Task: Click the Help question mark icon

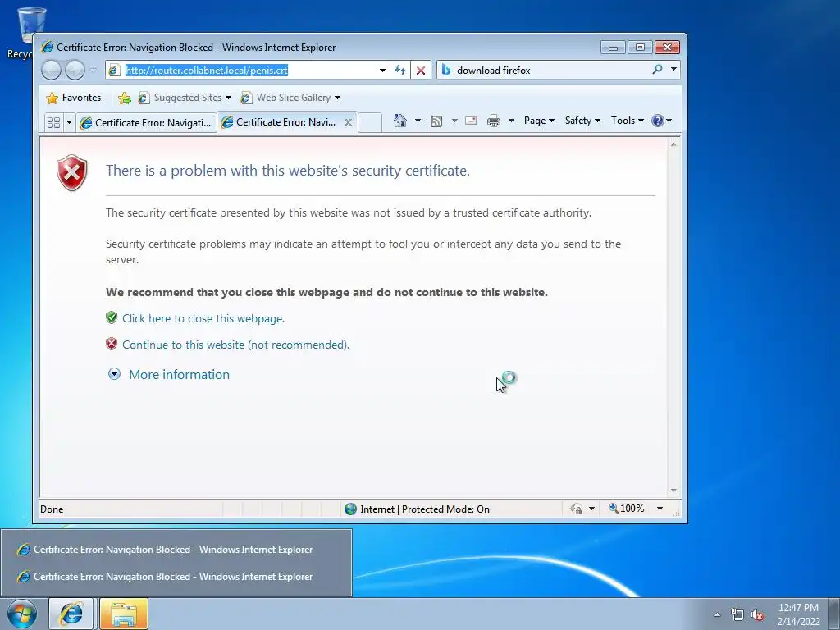Action: (658, 121)
